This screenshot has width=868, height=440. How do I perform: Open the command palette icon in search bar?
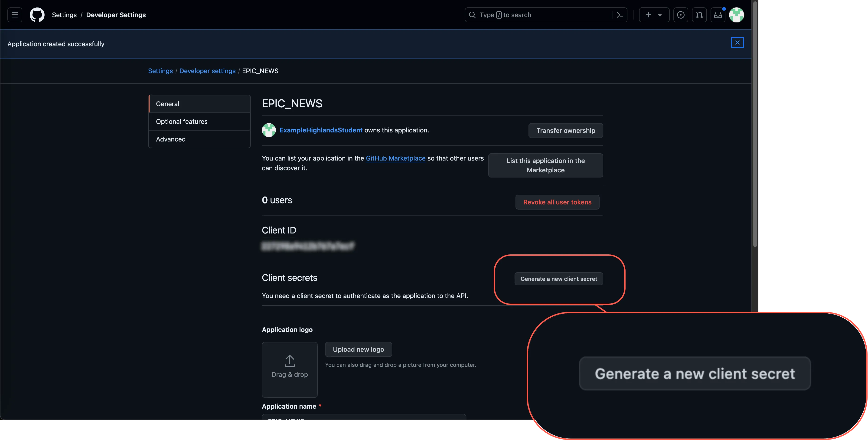tap(620, 15)
